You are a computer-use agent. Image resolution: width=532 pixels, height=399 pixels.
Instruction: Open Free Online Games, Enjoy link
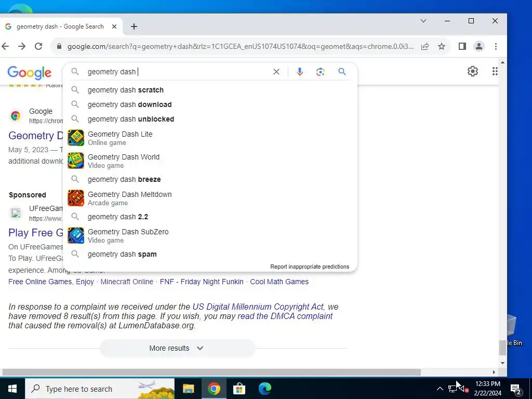point(51,282)
